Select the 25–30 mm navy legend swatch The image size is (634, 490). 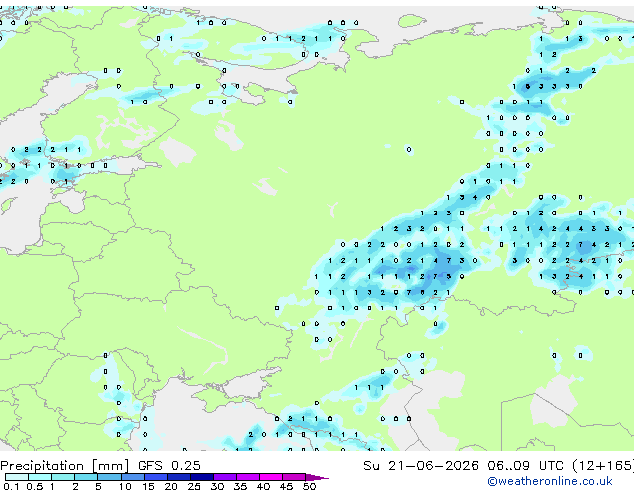coord(202,477)
